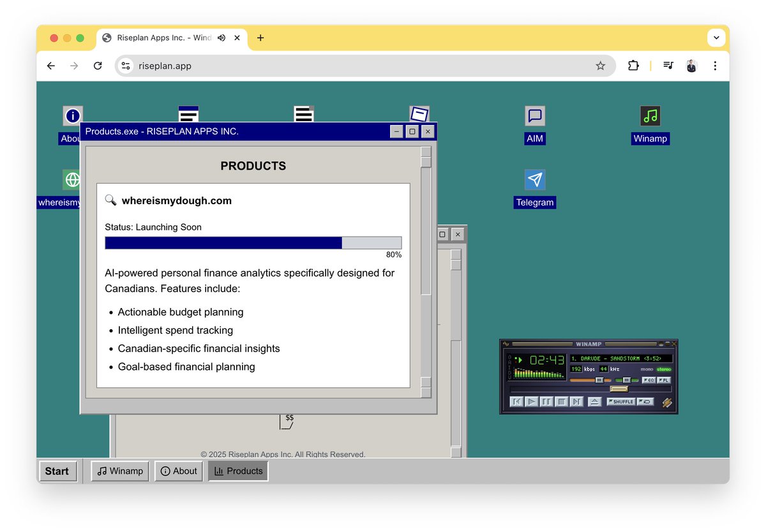Click the Winamp balance slider
Screen dimensions: 766x532
coord(627,380)
